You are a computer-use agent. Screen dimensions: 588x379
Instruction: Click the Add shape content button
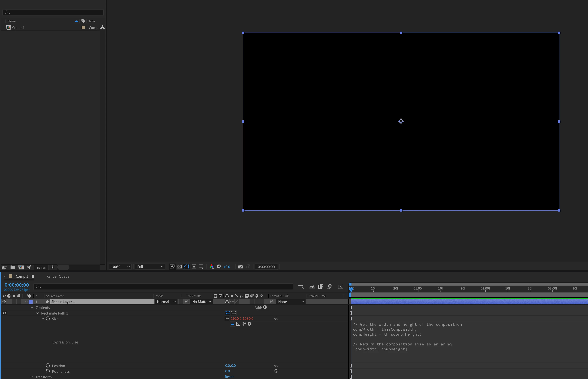tap(265, 307)
